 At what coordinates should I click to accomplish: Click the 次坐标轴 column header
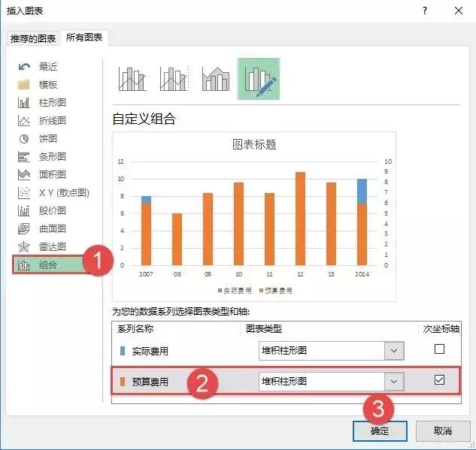[441, 329]
